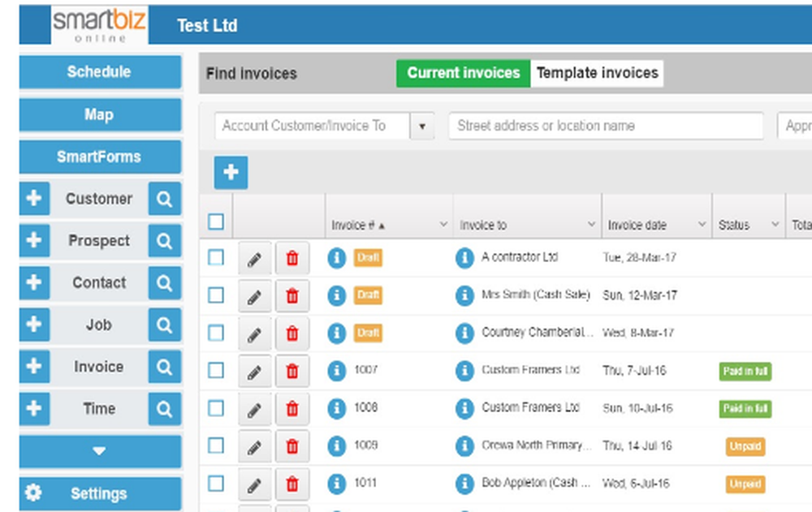Click the Street address or location name field
Viewport: 812px width, 512px height.
point(605,126)
